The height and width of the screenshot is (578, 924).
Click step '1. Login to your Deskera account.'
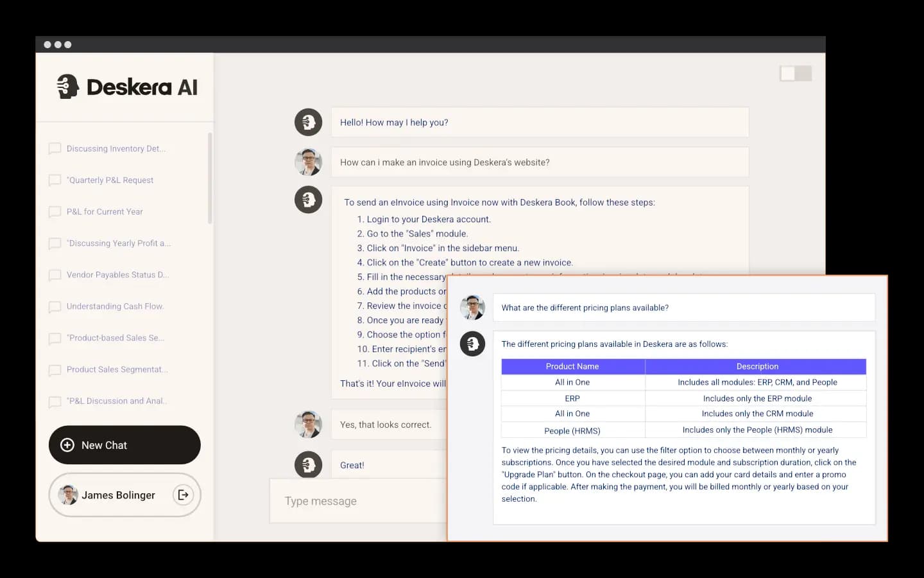424,219
